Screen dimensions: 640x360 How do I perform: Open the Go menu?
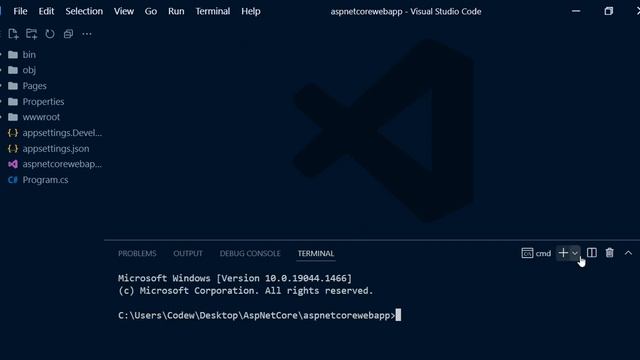coord(151,11)
